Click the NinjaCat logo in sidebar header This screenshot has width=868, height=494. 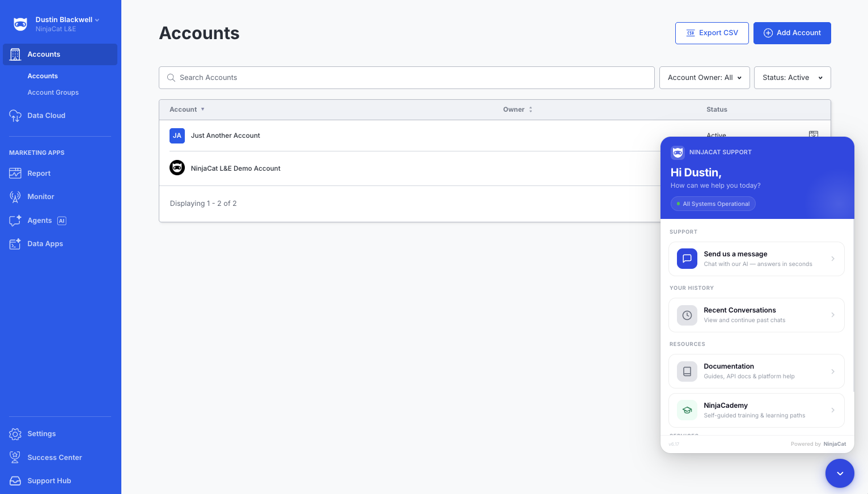point(20,24)
